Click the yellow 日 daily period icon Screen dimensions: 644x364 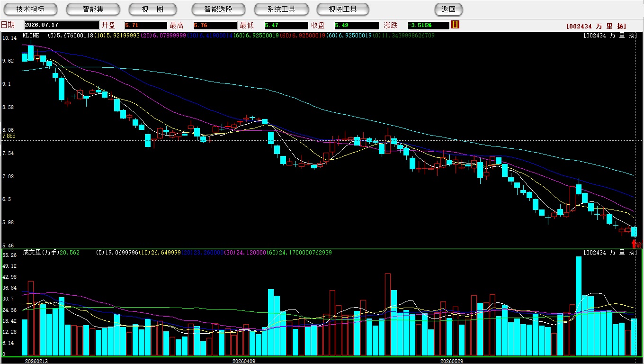tap(455, 25)
